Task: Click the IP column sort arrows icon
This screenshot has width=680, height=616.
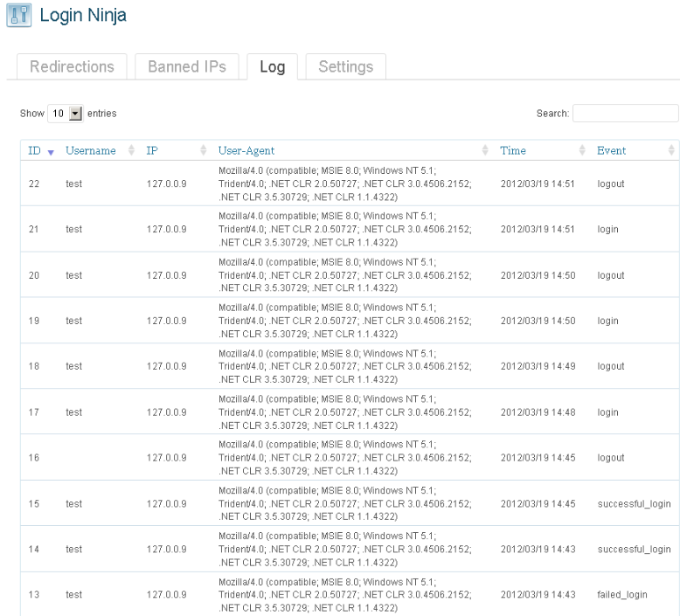Action: (x=204, y=150)
